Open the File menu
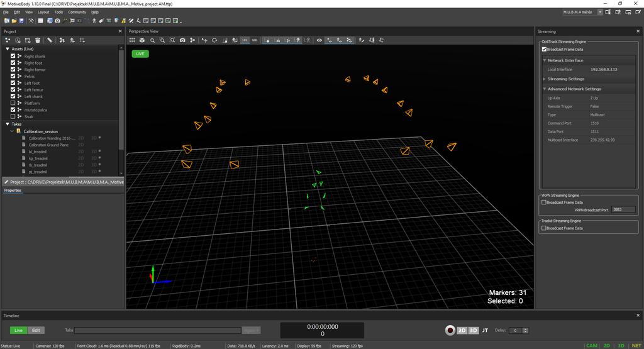The image size is (644, 349). tap(6, 13)
